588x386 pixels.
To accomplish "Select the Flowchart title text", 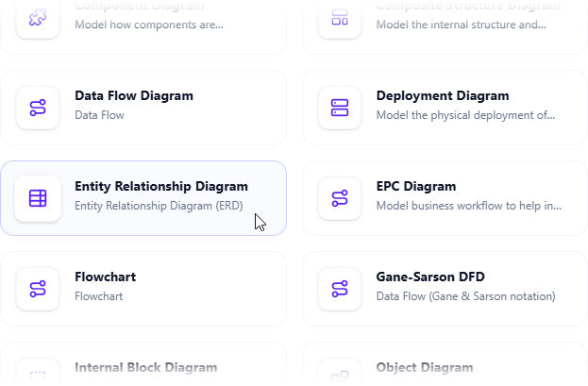I will click(106, 277).
